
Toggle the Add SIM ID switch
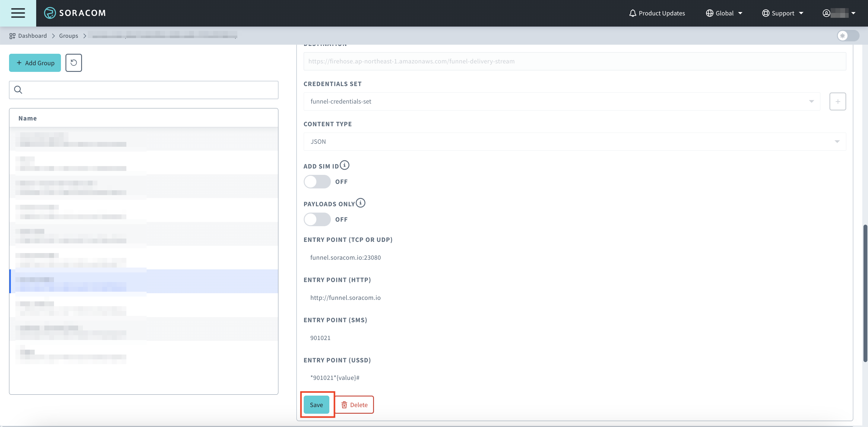point(317,182)
